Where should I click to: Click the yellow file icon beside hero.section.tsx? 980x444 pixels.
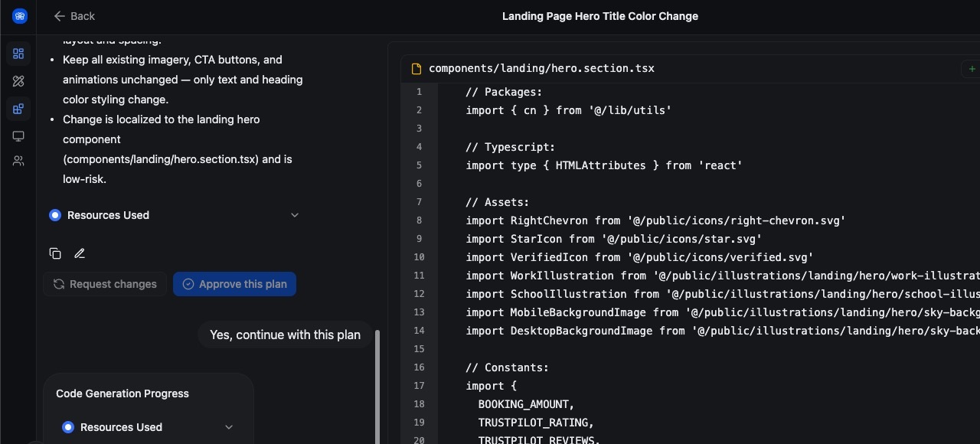pyautogui.click(x=416, y=69)
